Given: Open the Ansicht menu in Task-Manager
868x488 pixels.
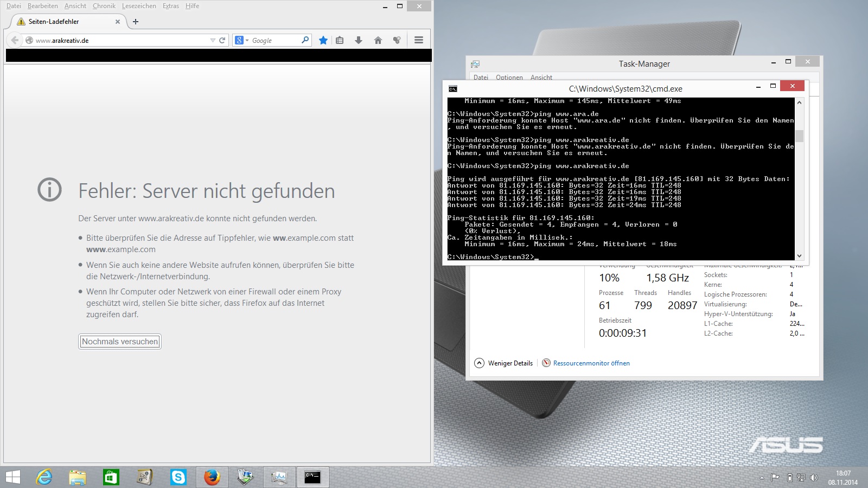Looking at the screenshot, I should click(541, 78).
